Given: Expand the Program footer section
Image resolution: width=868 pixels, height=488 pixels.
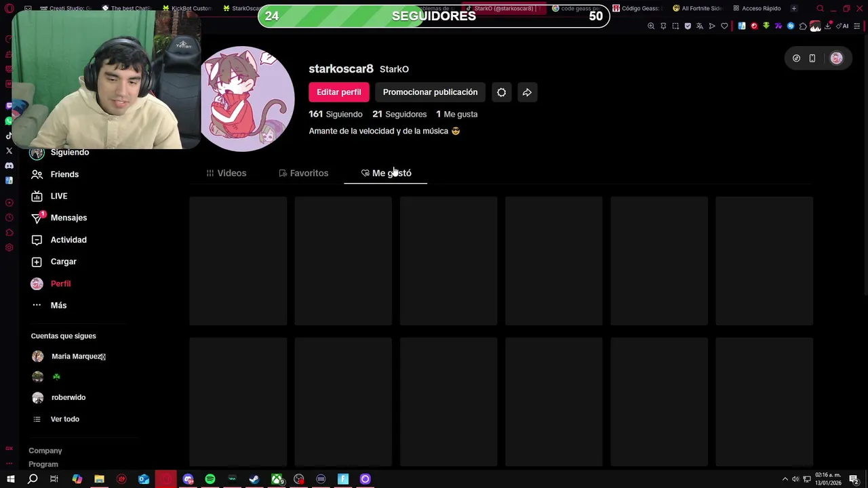Looking at the screenshot, I should point(43,464).
